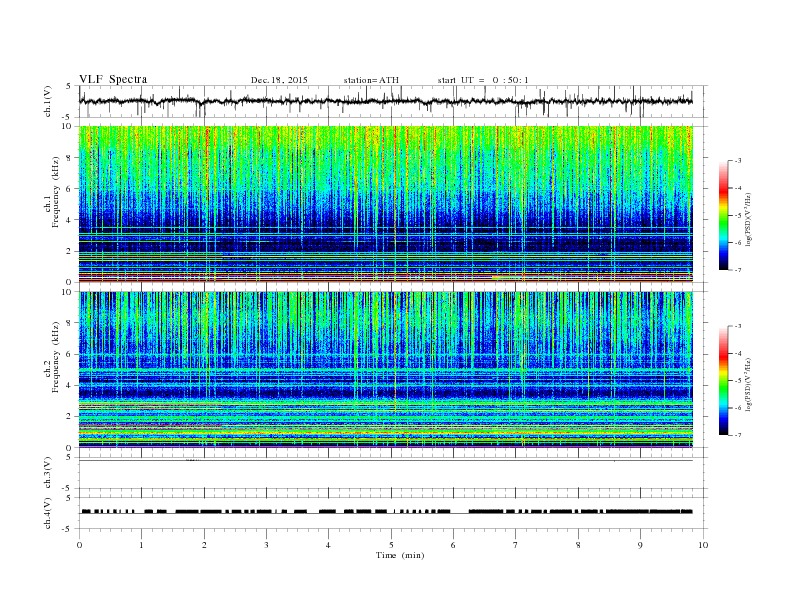Viewport: 792px width, 612px height.
Task: Click the ch.1 voltage waveform trace
Action: (x=386, y=101)
